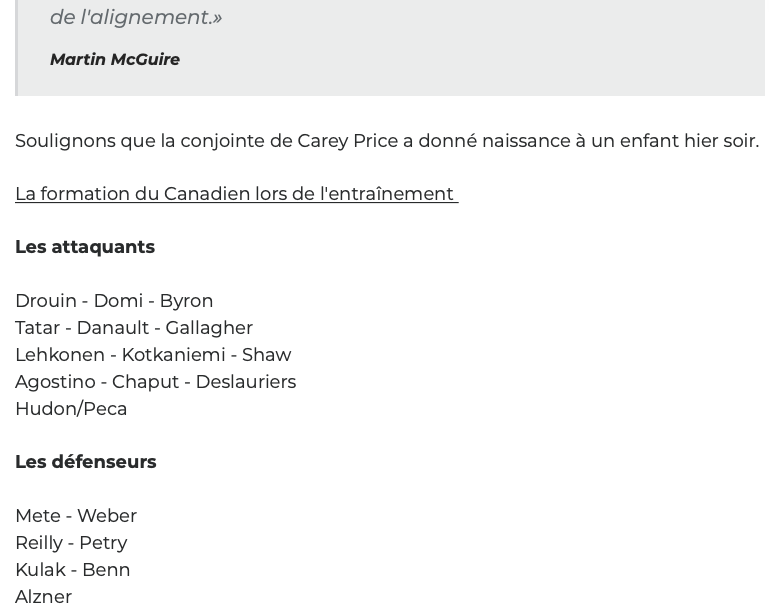Click the Lehkonen - Kotkaniemi - Shaw line
This screenshot has width=769, height=614.
click(153, 355)
